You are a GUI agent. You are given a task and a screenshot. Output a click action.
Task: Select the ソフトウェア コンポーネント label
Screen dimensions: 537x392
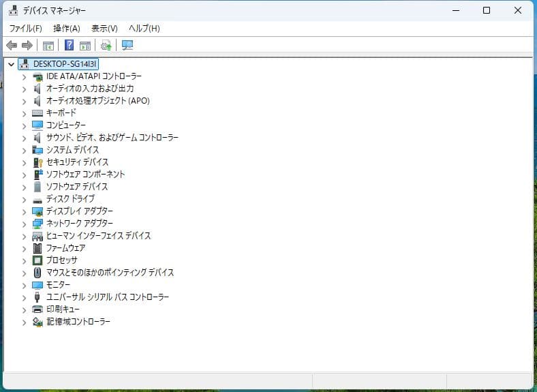86,174
